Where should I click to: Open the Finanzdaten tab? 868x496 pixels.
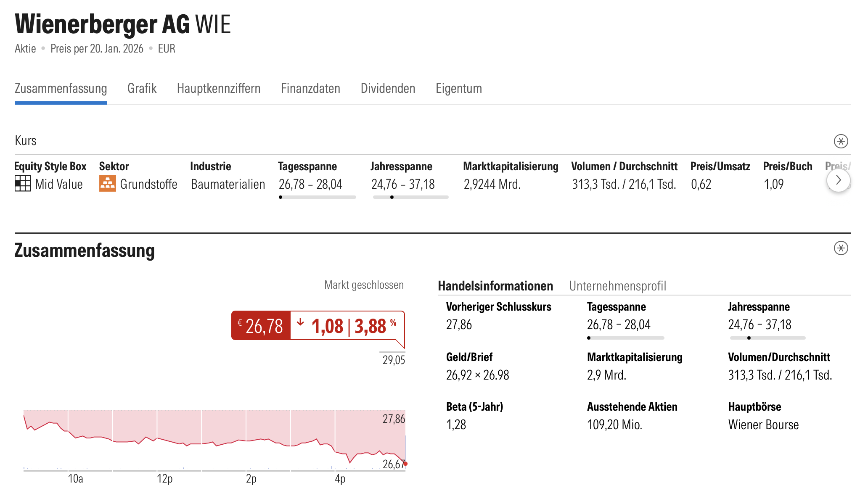pos(310,89)
